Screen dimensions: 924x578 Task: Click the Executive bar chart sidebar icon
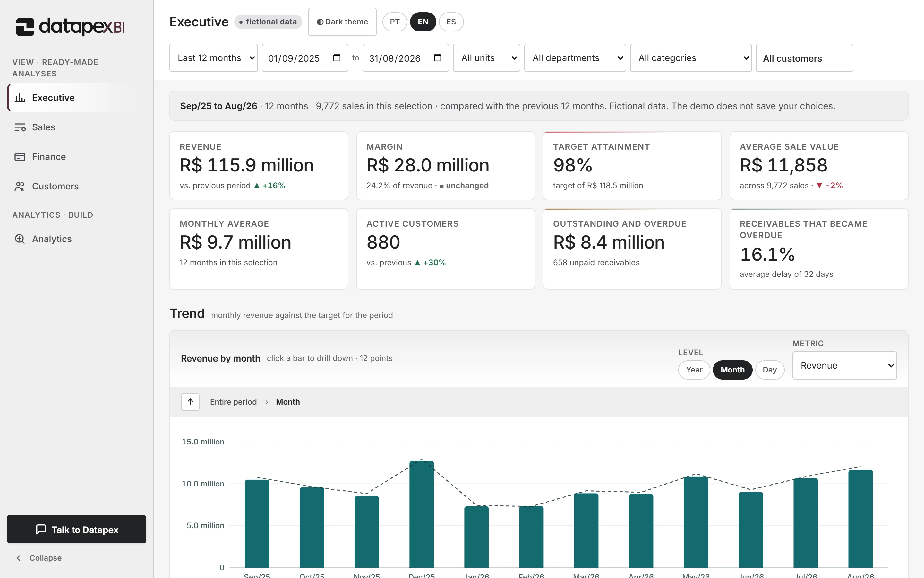point(20,98)
